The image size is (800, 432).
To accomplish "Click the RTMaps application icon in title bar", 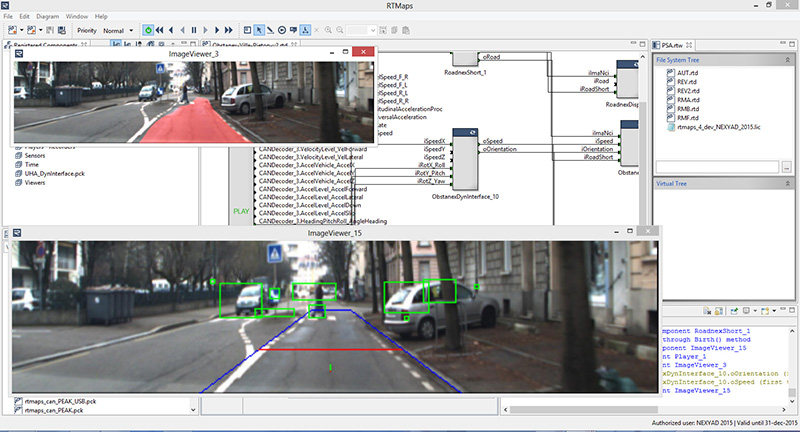I will (5, 6).
